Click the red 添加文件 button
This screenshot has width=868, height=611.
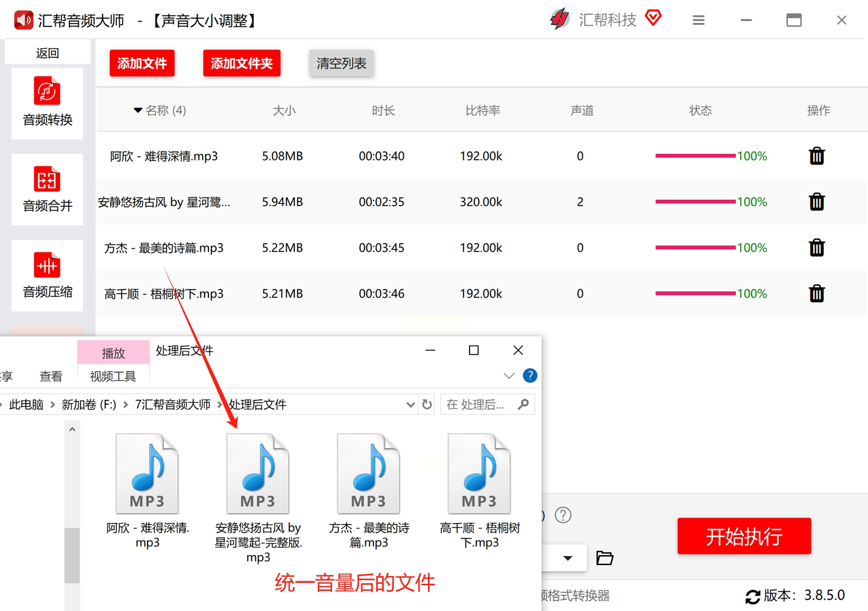pos(142,63)
